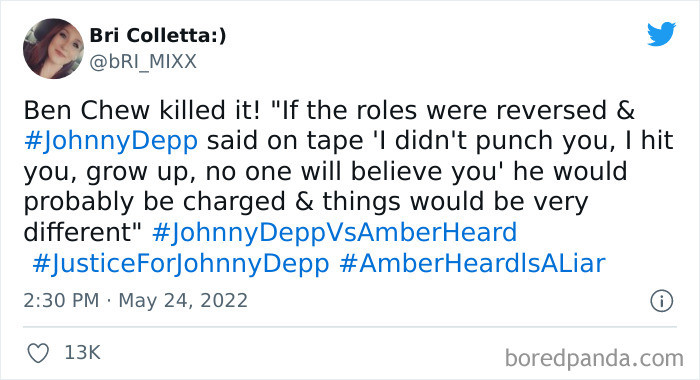This screenshot has height=380, width=700.
Task: Open the tweet info circle icon
Action: 662,301
